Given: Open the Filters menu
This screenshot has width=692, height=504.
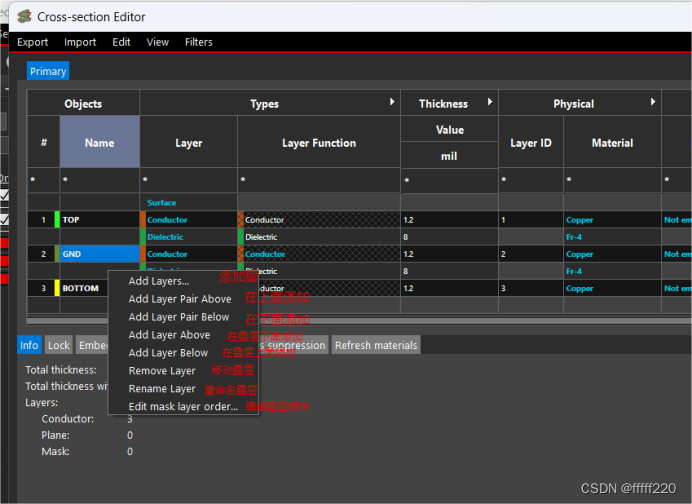Looking at the screenshot, I should pyautogui.click(x=199, y=42).
